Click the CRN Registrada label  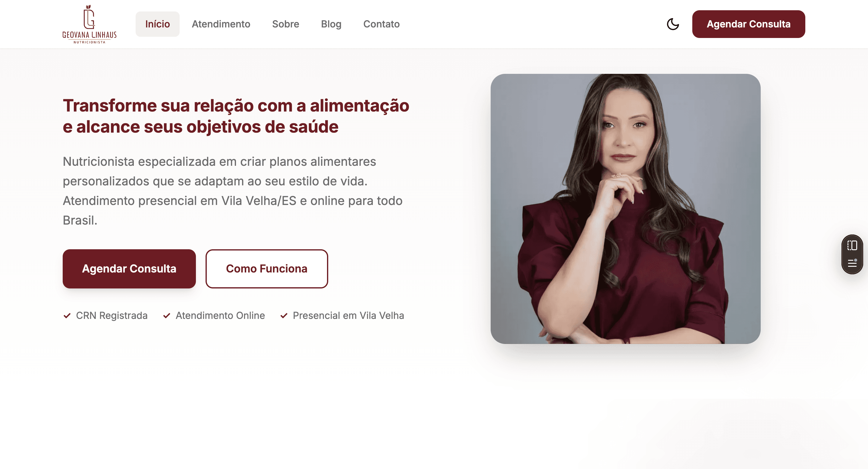pos(112,315)
